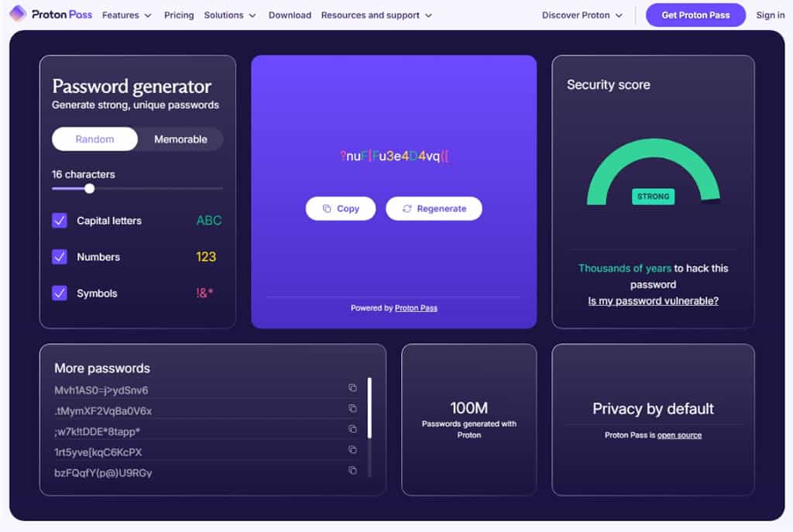Screen dimensions: 793x532
Task: Open the Powered by Proton Pass link
Action: [416, 308]
